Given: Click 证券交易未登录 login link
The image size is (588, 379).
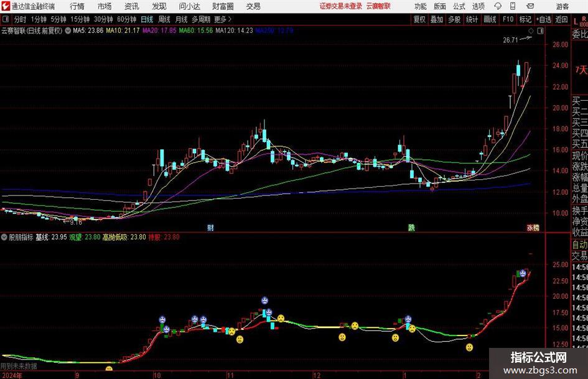Looking at the screenshot, I should tap(341, 6).
